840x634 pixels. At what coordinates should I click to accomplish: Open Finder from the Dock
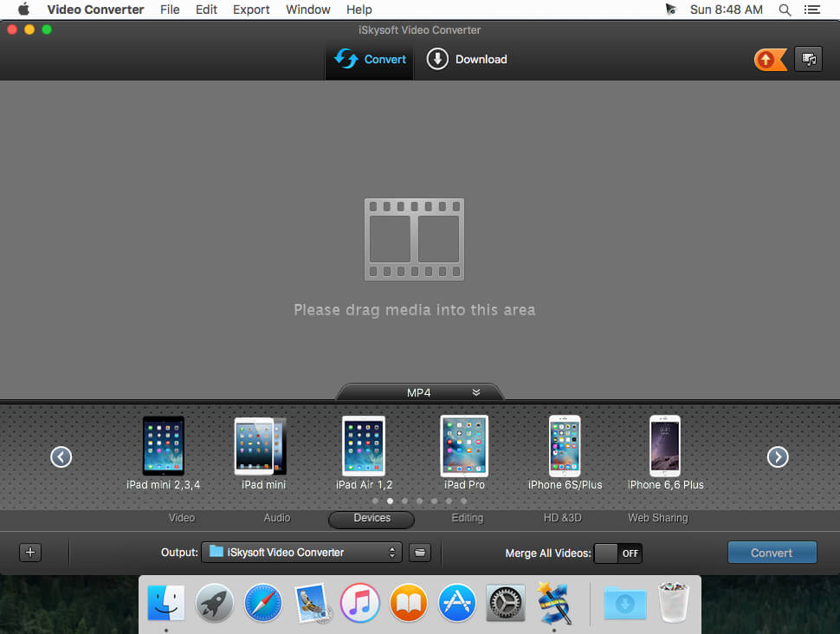pyautogui.click(x=166, y=603)
